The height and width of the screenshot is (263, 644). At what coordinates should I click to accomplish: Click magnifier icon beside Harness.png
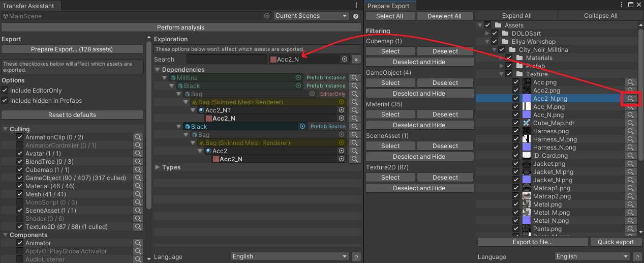click(x=630, y=131)
